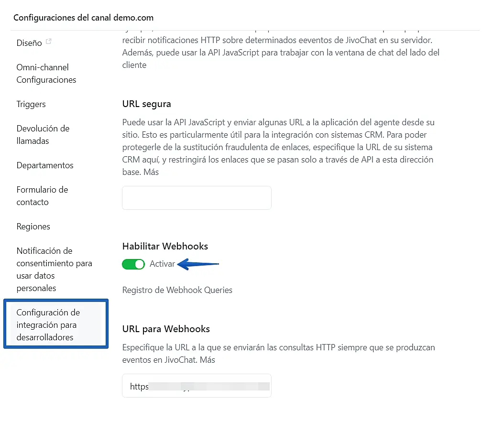Open Departamentos settings
This screenshot has height=421, width=504.
[x=45, y=165]
